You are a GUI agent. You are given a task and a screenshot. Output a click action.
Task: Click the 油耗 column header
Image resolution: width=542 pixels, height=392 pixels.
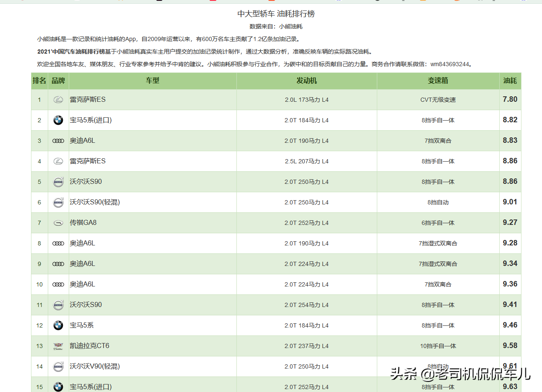click(x=510, y=81)
